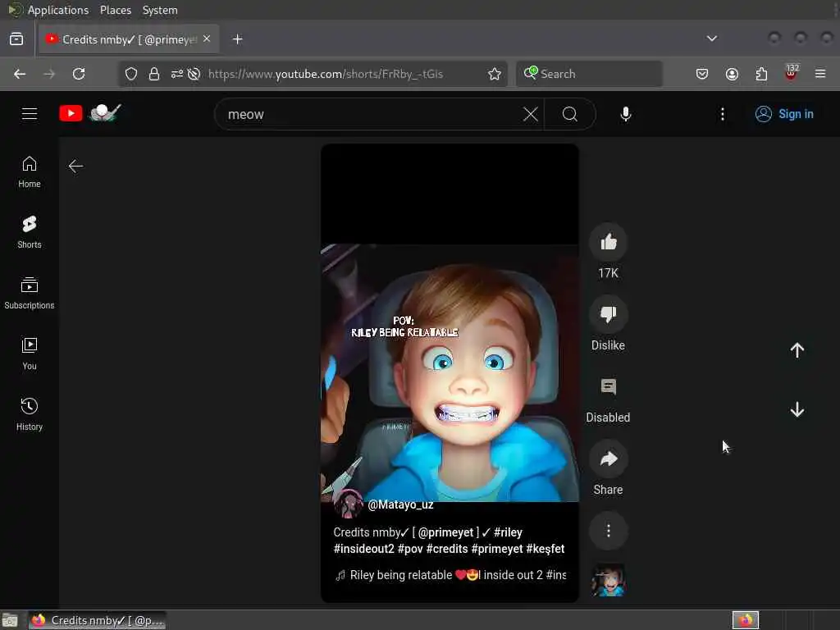Open the short's three-dot more actions button
The height and width of the screenshot is (630, 840).
pyautogui.click(x=608, y=531)
